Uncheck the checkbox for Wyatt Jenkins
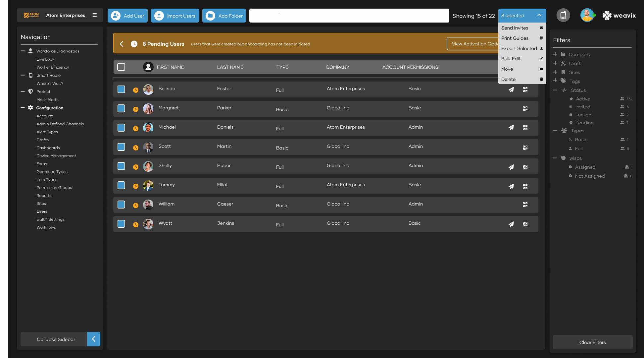 tap(121, 224)
